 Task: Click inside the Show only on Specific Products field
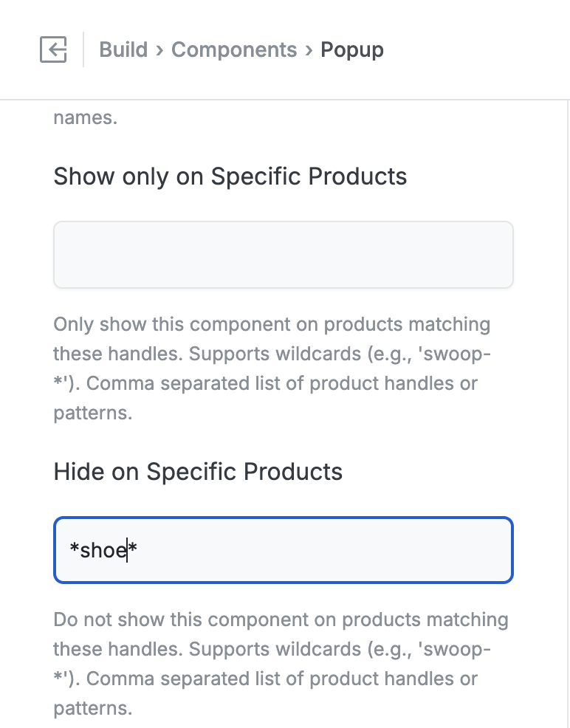283,253
